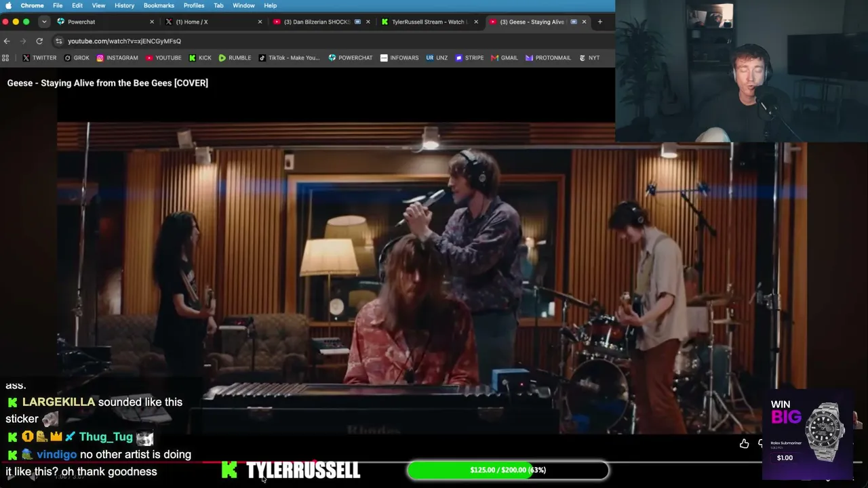Open the GMAIL bookmark
The height and width of the screenshot is (488, 868).
click(x=505, y=58)
